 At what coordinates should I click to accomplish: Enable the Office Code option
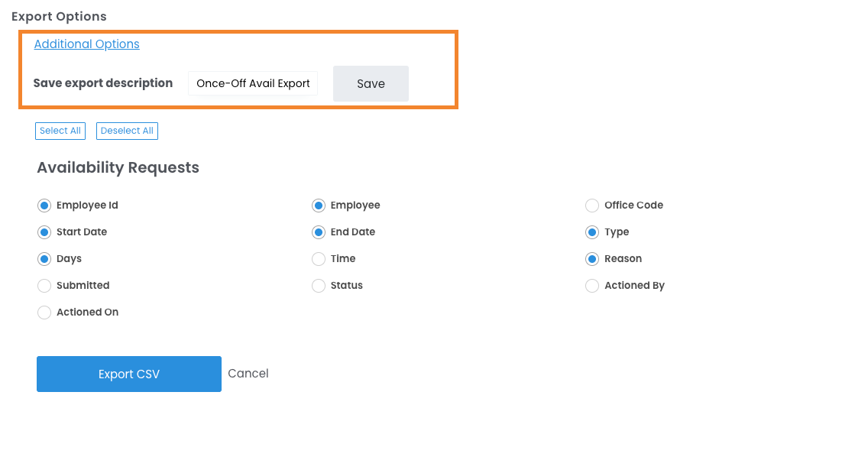pos(592,206)
